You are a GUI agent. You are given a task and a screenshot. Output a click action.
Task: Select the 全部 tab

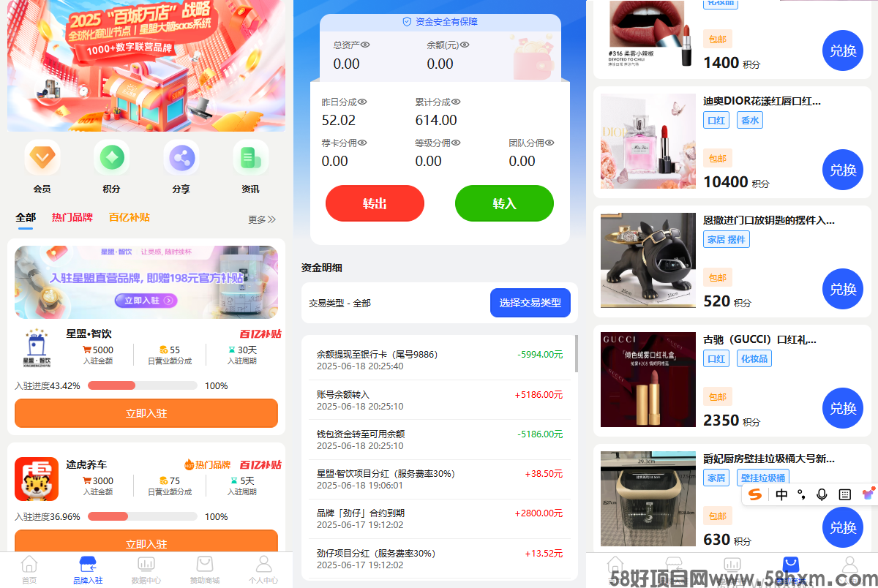coord(26,218)
